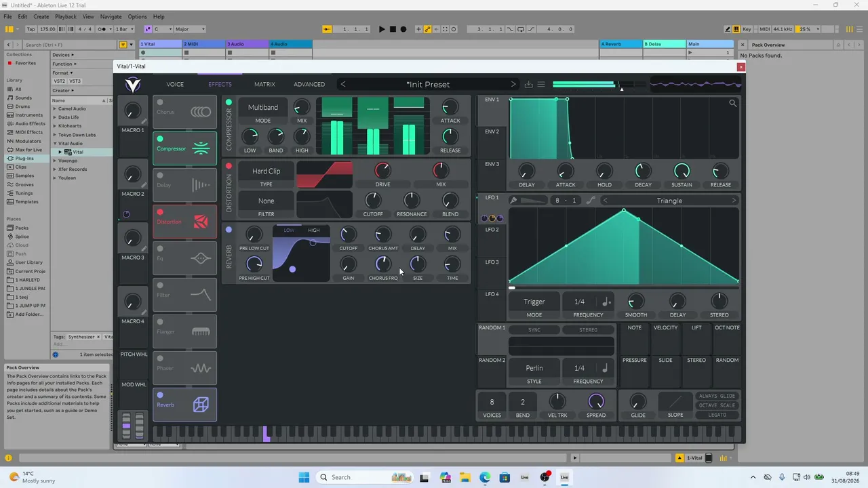Screen dimensions: 868x488
Task: Switch to the VOICE tab
Action: [x=175, y=84]
